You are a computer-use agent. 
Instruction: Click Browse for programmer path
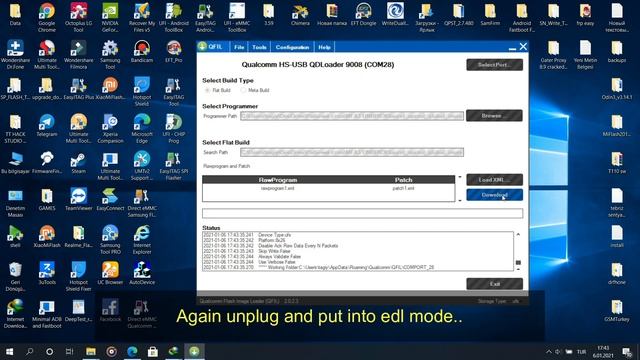tap(494, 116)
